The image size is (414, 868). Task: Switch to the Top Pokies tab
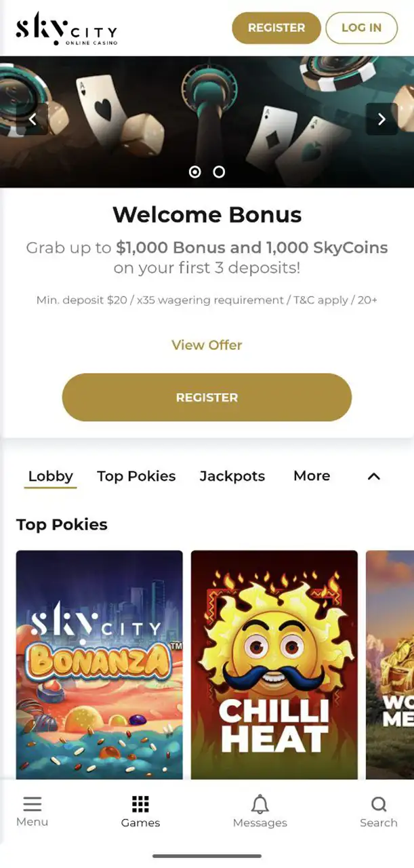click(x=136, y=476)
